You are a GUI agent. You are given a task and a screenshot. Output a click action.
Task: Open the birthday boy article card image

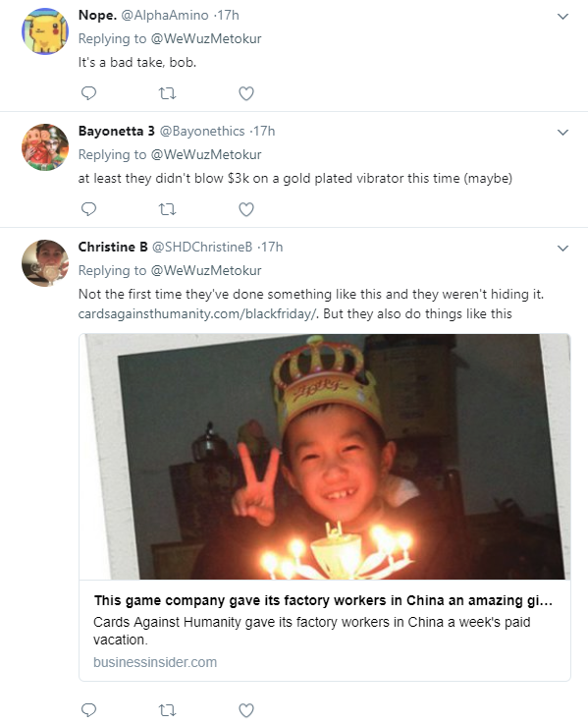coord(325,457)
